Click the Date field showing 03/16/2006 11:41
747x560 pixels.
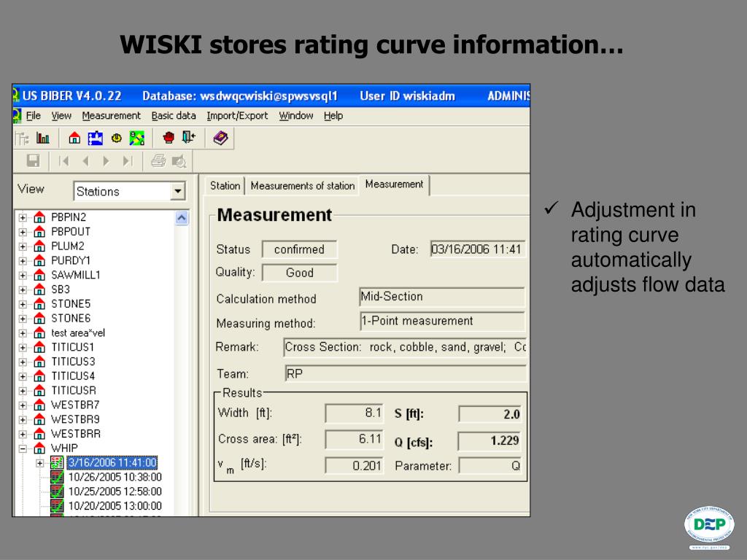tap(477, 249)
